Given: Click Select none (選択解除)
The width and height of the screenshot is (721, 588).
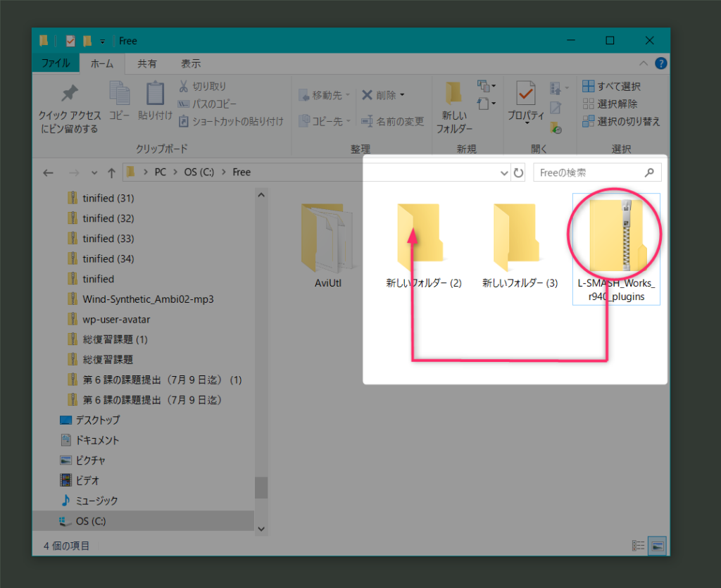Looking at the screenshot, I should [610, 104].
